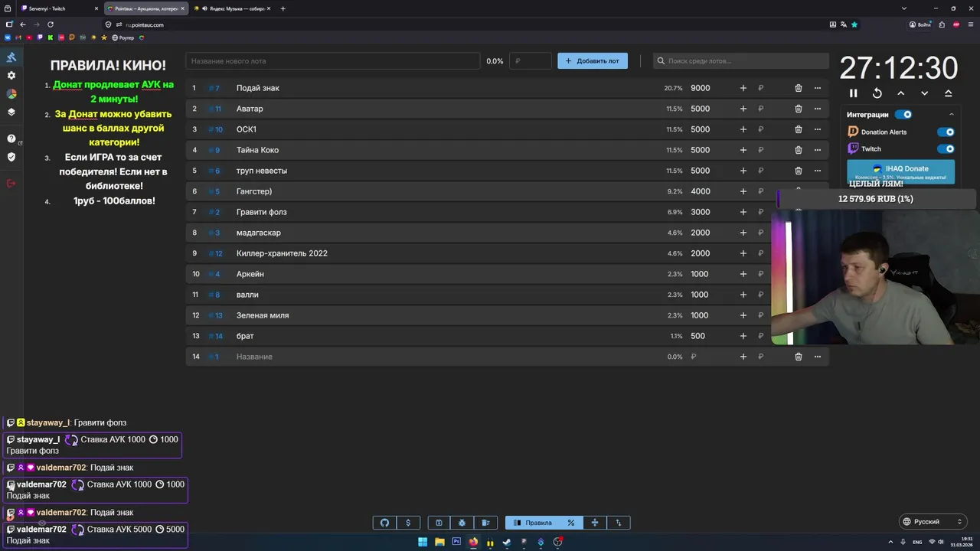
Task: Collapse the Интеграции panel
Action: [952, 115]
